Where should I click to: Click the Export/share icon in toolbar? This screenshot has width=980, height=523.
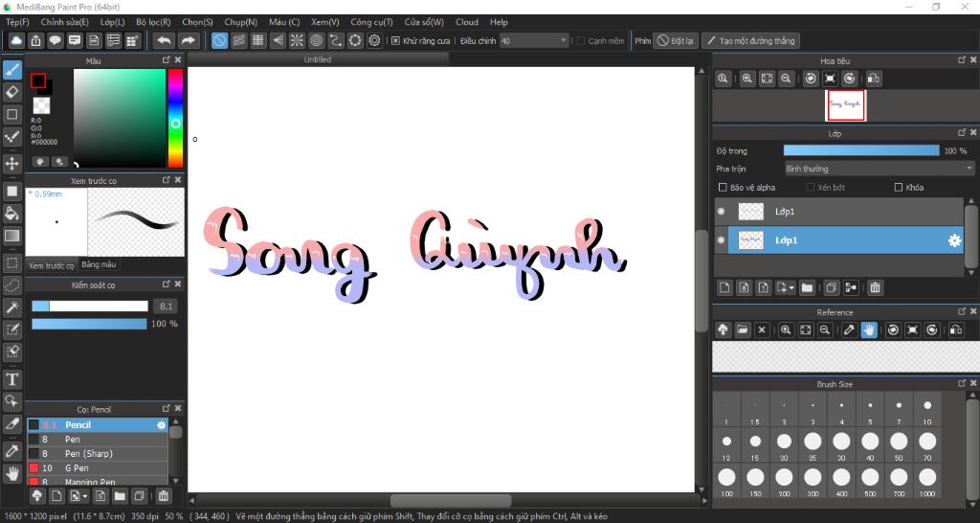(x=36, y=40)
